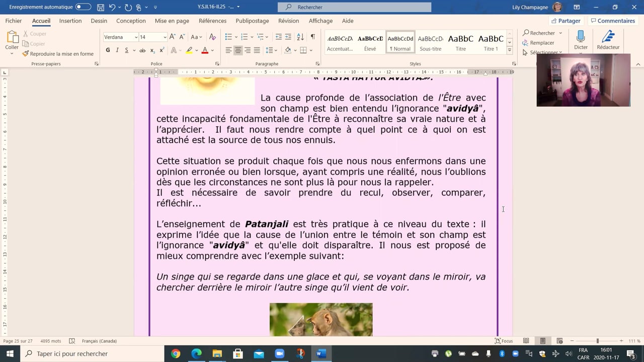Open the Rédacteur editor tool
This screenshot has width=644, height=362.
(608, 40)
